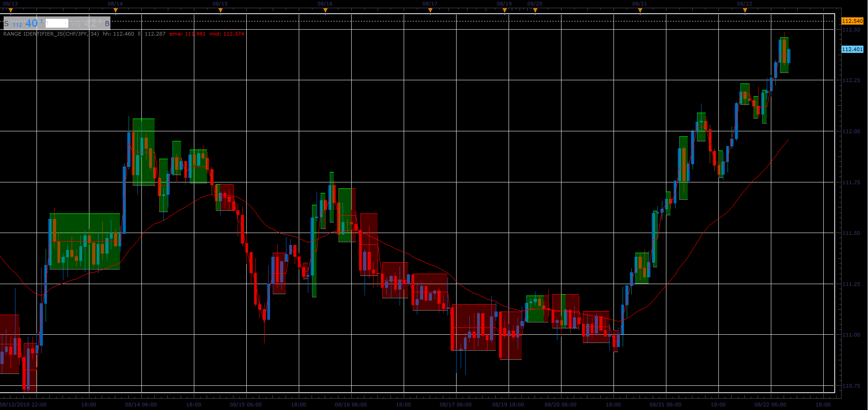Click the orange 08/16 day marker triangle

coord(325,10)
